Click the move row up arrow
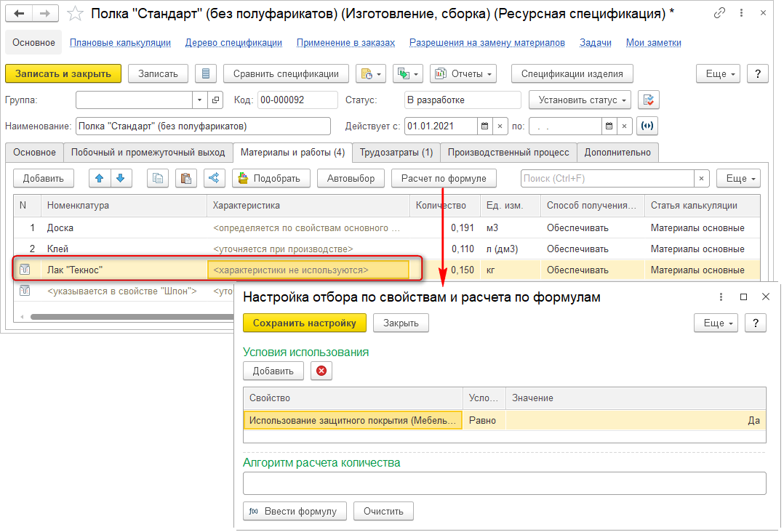Screen dimensions: 784x532 (99, 178)
